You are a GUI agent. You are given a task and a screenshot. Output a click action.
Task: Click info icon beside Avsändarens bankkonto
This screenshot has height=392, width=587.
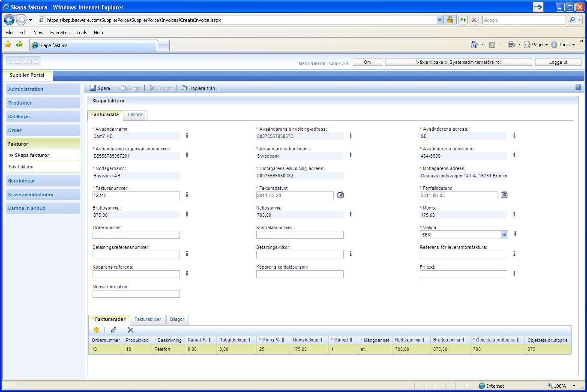point(514,155)
